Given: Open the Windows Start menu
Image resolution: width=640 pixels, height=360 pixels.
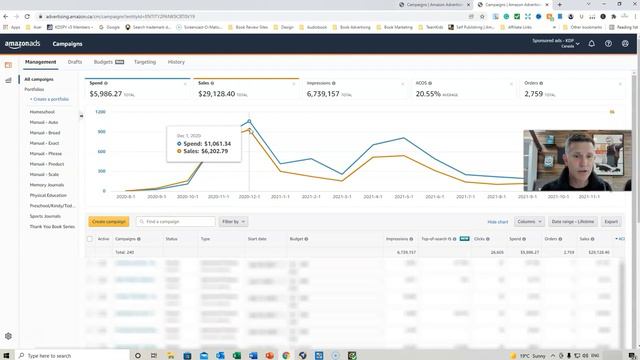Looking at the screenshot, I should pyautogui.click(x=6, y=356).
